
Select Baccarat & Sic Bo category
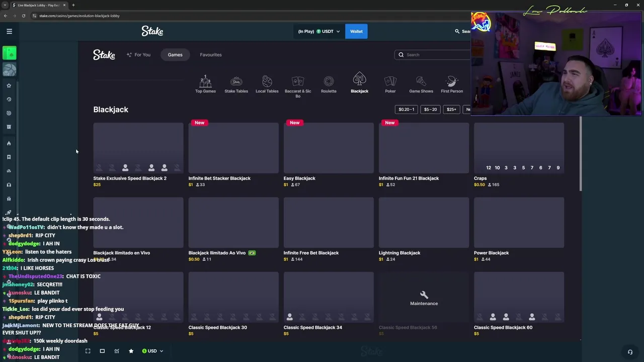(x=298, y=86)
